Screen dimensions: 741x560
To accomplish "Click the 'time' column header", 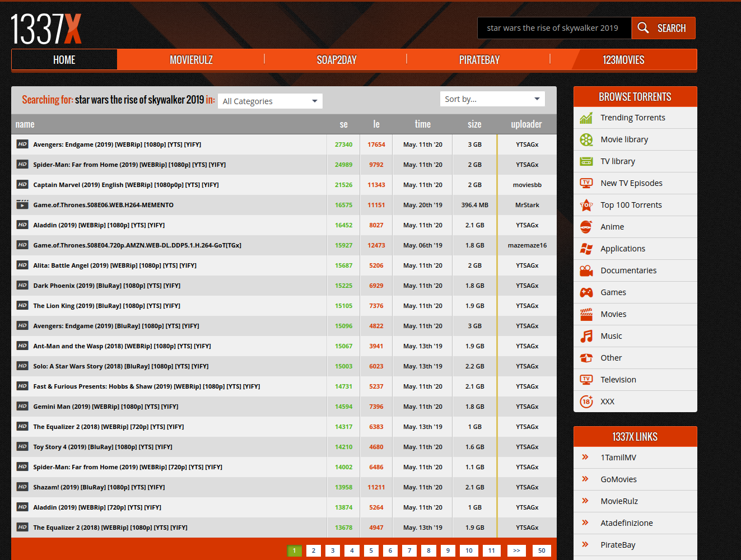I will coord(423,124).
